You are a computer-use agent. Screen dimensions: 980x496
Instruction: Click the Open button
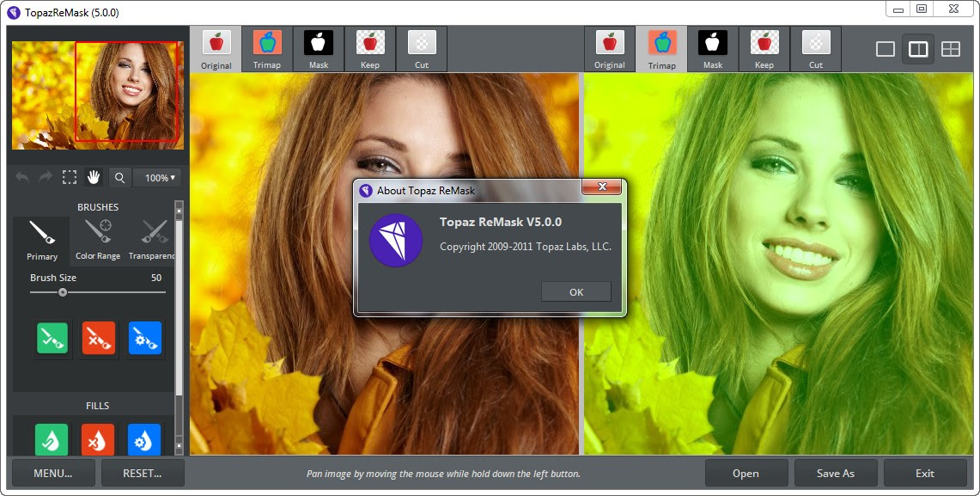746,474
